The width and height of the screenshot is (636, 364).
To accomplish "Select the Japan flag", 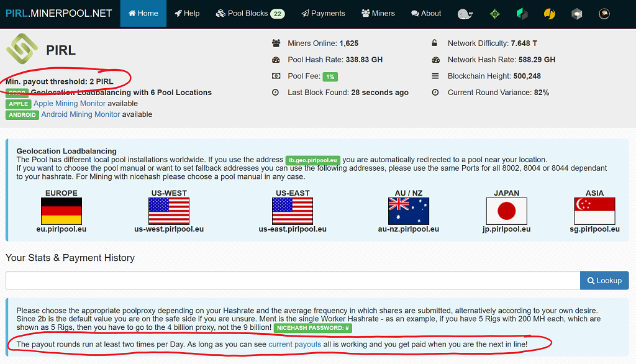I will coord(507,211).
